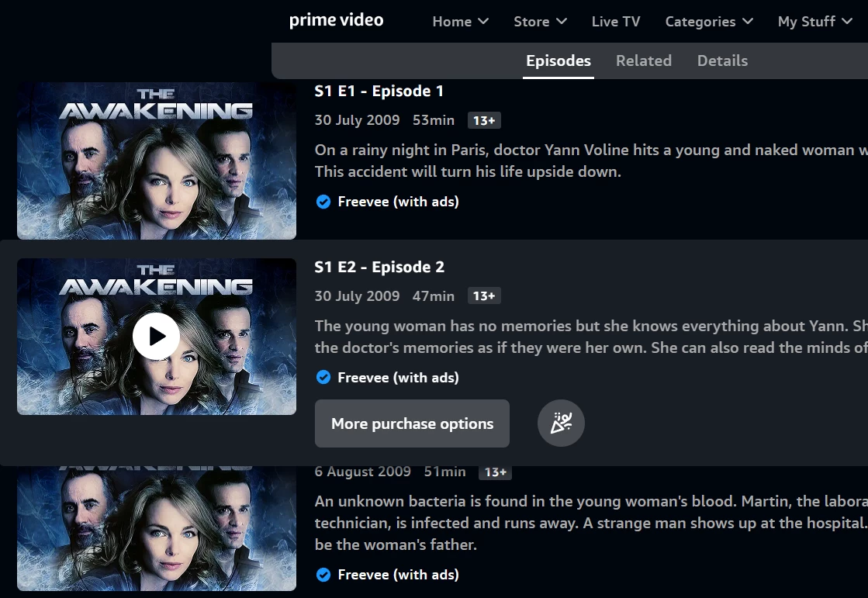The height and width of the screenshot is (598, 868).
Task: Expand the My Stuff menu
Action: (x=814, y=22)
